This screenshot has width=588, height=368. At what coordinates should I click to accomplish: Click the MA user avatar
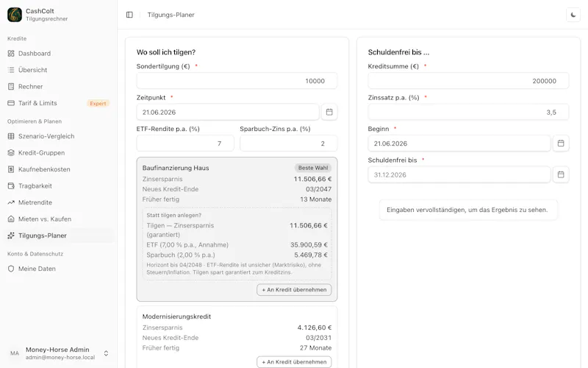click(15, 353)
